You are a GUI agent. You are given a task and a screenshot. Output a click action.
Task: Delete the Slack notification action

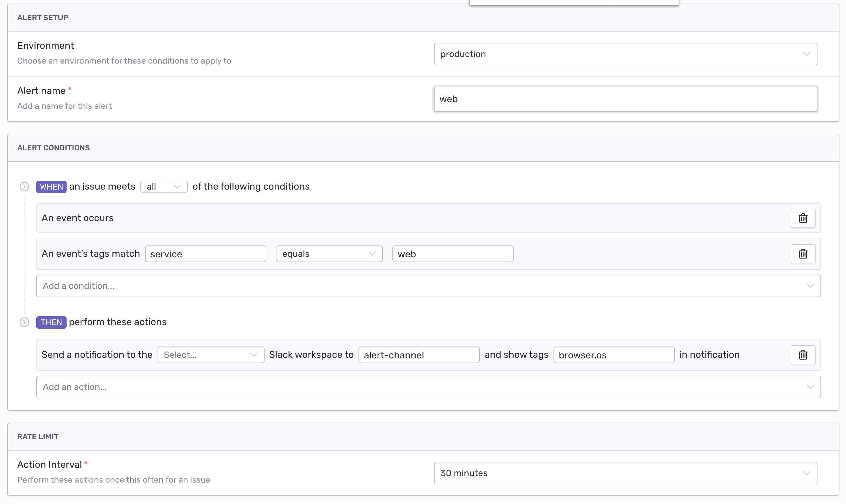[803, 355]
